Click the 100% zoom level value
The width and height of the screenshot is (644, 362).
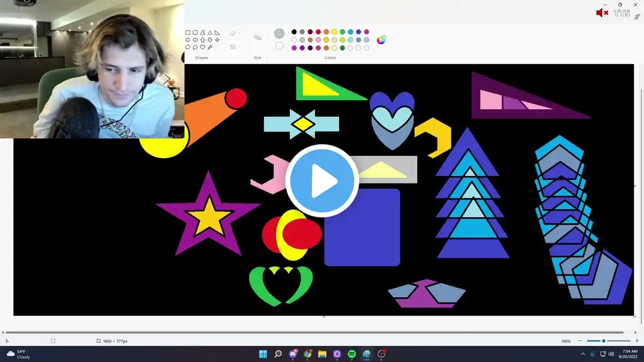point(566,341)
